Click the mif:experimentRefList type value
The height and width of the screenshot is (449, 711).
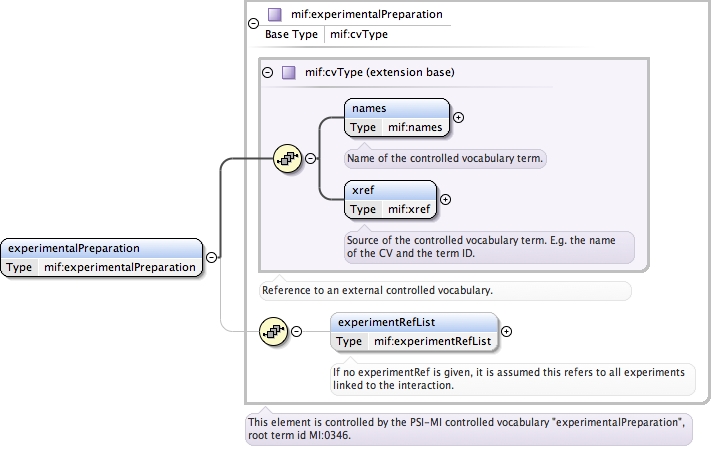coord(432,341)
